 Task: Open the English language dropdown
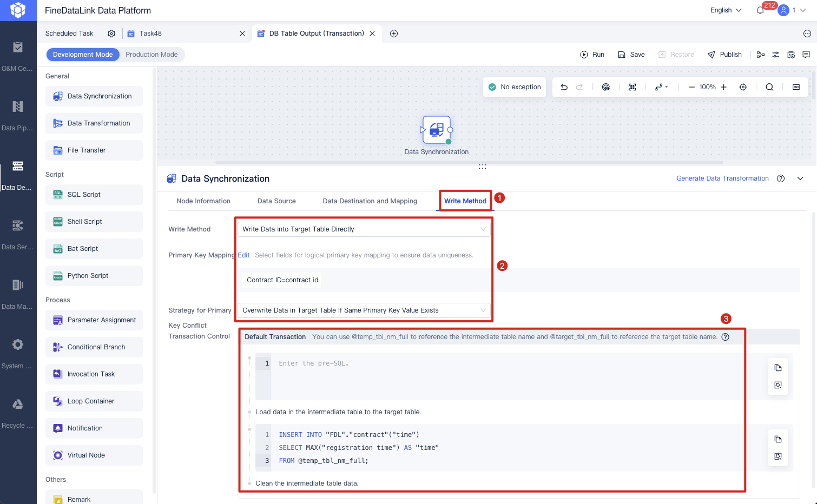[x=726, y=10]
